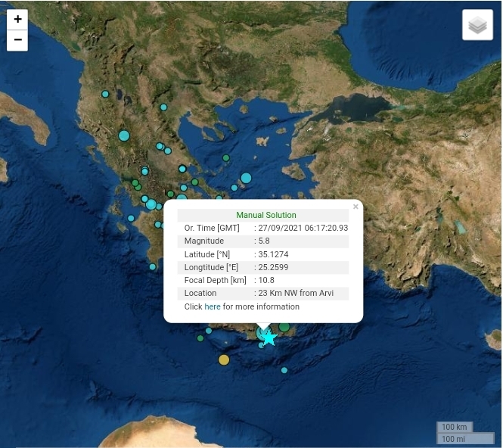This screenshot has height=448, width=503.
Task: Click the lone cyan marker off southwestern Peloponnese
Action: [x=153, y=266]
